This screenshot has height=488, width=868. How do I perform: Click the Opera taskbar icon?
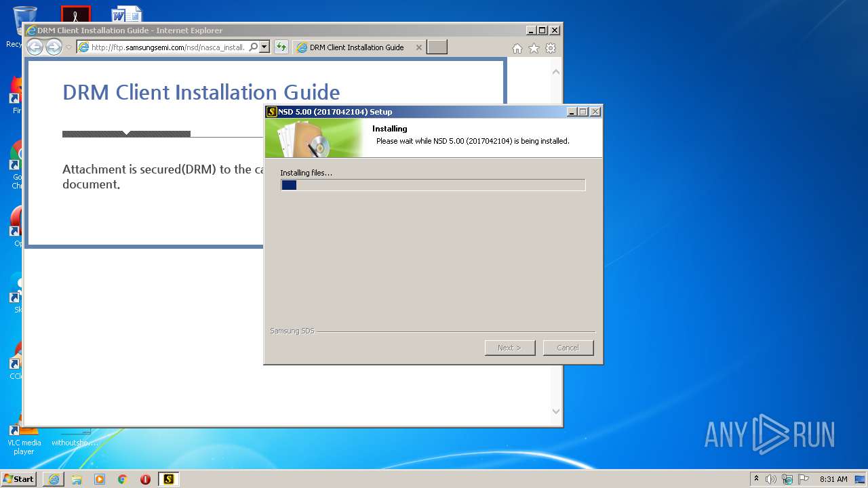click(x=145, y=479)
